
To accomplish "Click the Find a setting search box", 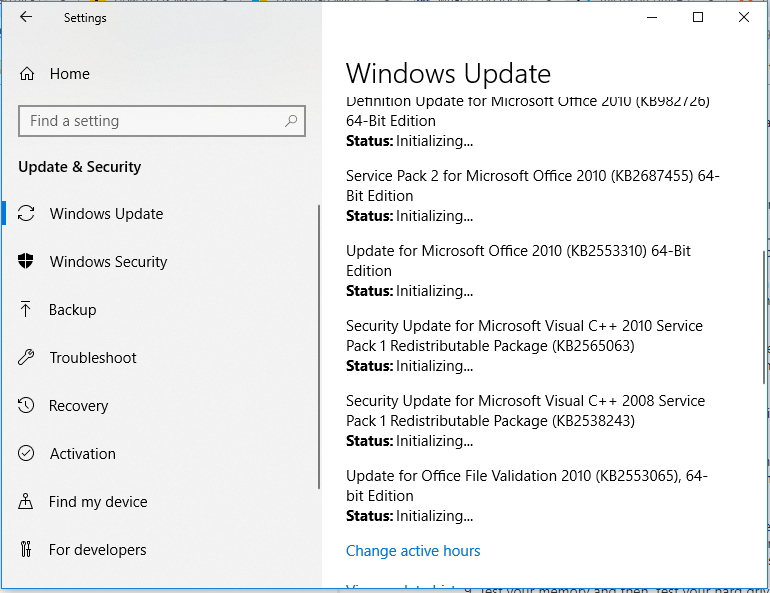I will 162,121.
